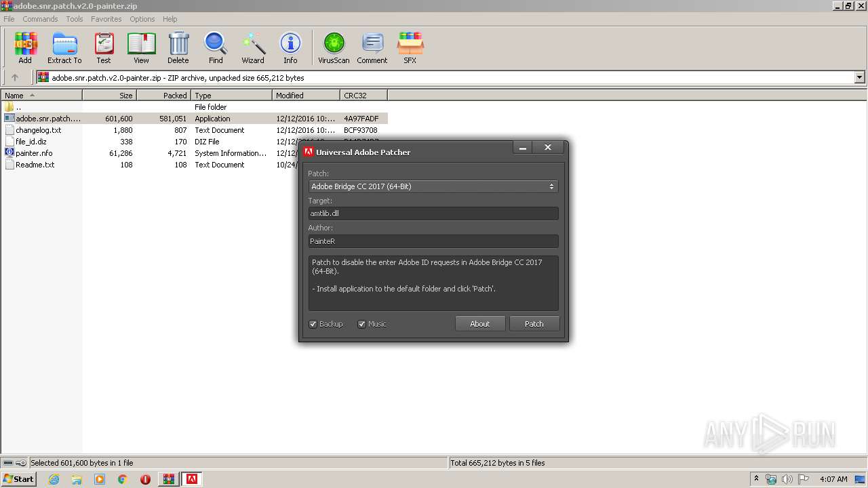This screenshot has height=488, width=868.
Task: Select the adobe.snr.patch application file
Action: 194,119
